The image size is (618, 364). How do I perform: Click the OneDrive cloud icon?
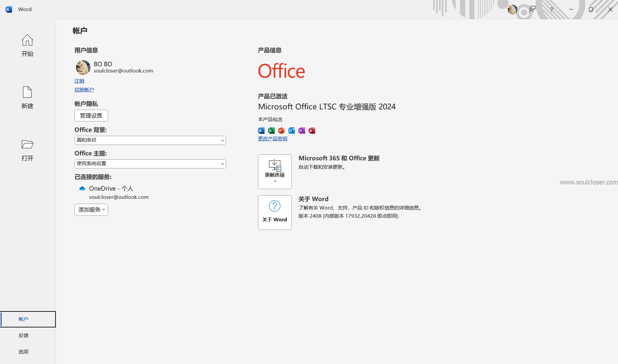point(82,188)
